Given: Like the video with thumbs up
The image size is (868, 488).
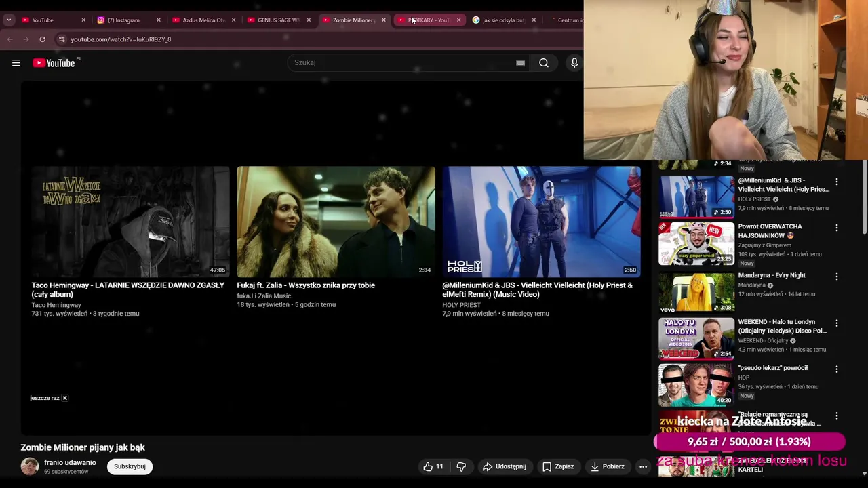Looking at the screenshot, I should (433, 466).
